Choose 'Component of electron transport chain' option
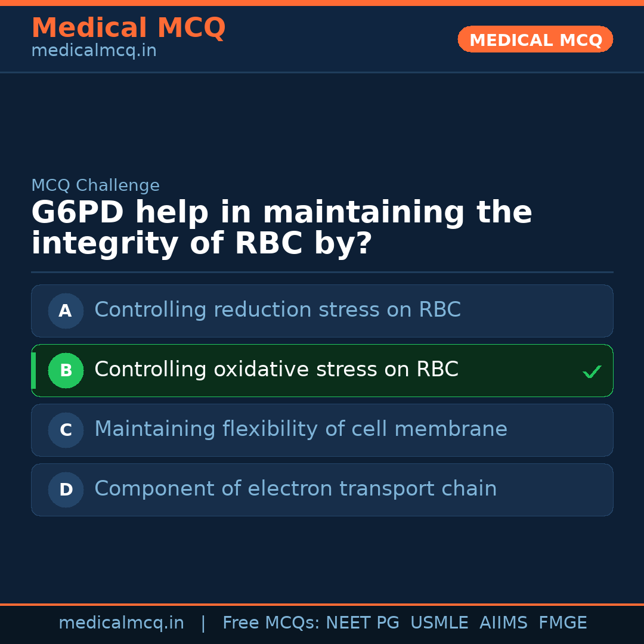The height and width of the screenshot is (644, 644). click(x=295, y=489)
